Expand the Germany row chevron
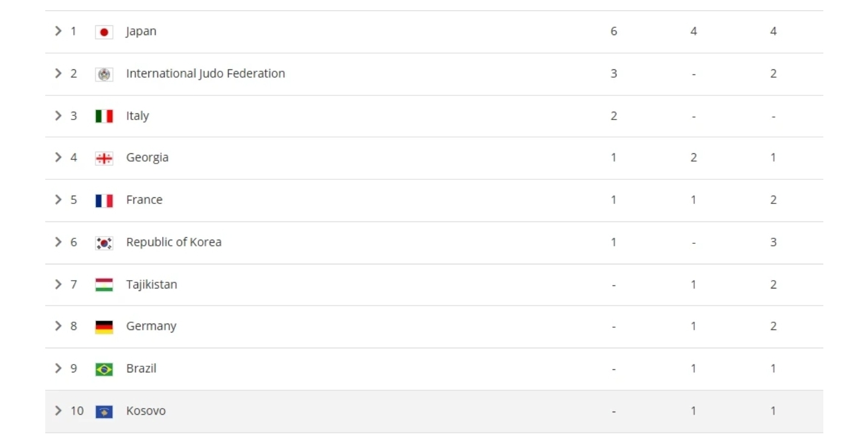 [x=59, y=326]
